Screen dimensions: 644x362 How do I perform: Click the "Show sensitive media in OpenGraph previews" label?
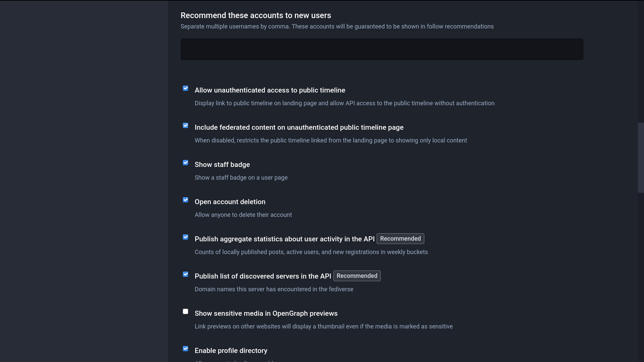(x=266, y=313)
